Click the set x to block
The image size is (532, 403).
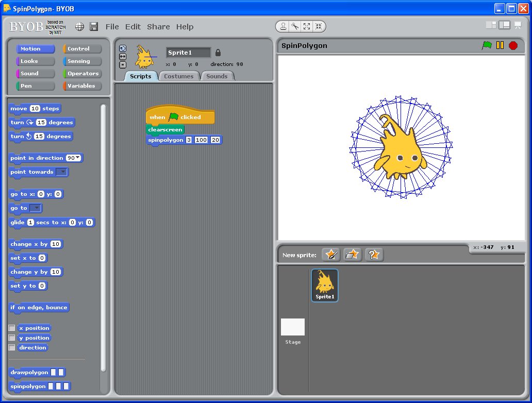click(x=28, y=258)
